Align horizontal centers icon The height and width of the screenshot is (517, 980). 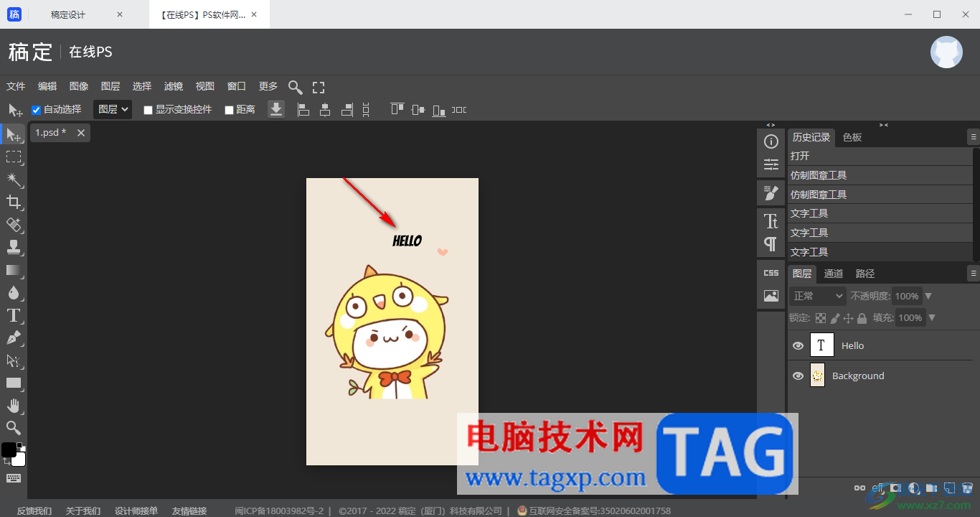(325, 110)
